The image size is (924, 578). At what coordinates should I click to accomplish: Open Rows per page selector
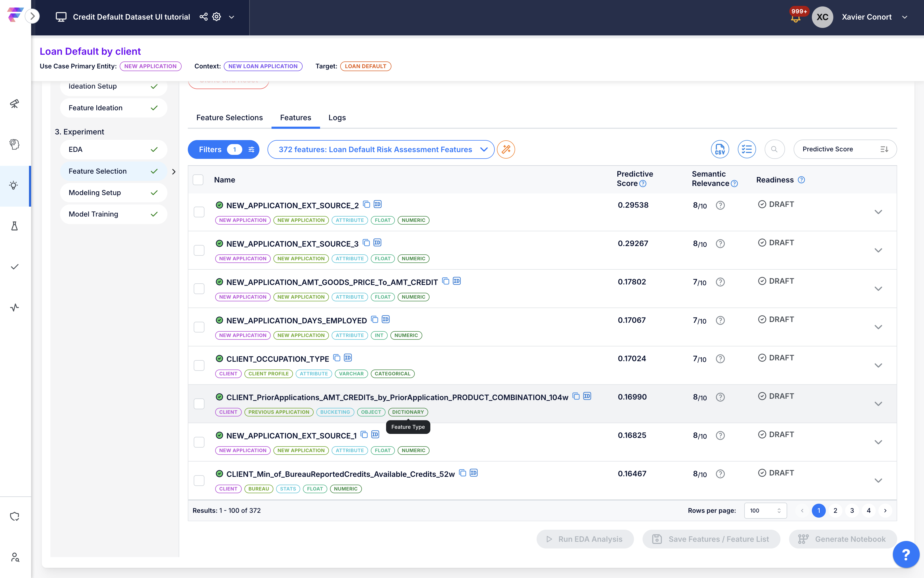click(765, 510)
